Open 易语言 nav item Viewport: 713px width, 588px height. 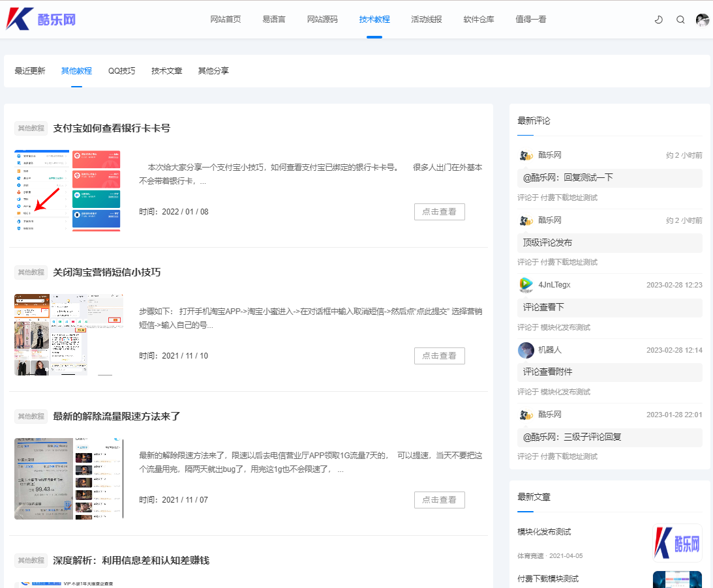point(274,19)
